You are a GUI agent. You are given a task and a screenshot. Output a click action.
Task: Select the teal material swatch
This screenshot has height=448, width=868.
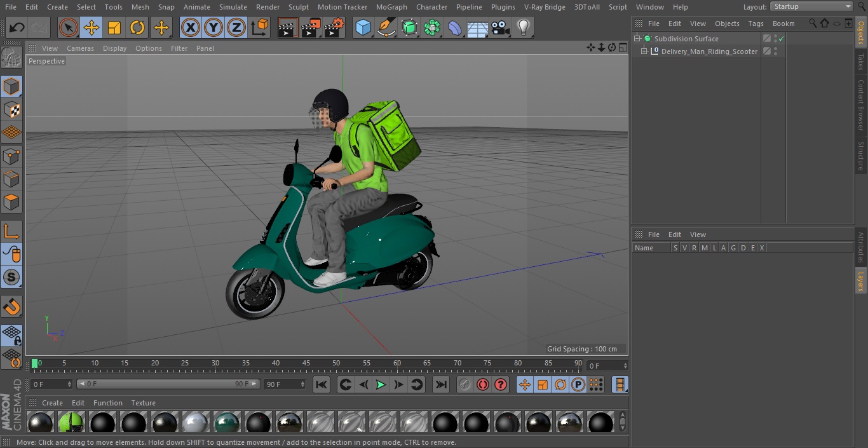pyautogui.click(x=227, y=422)
